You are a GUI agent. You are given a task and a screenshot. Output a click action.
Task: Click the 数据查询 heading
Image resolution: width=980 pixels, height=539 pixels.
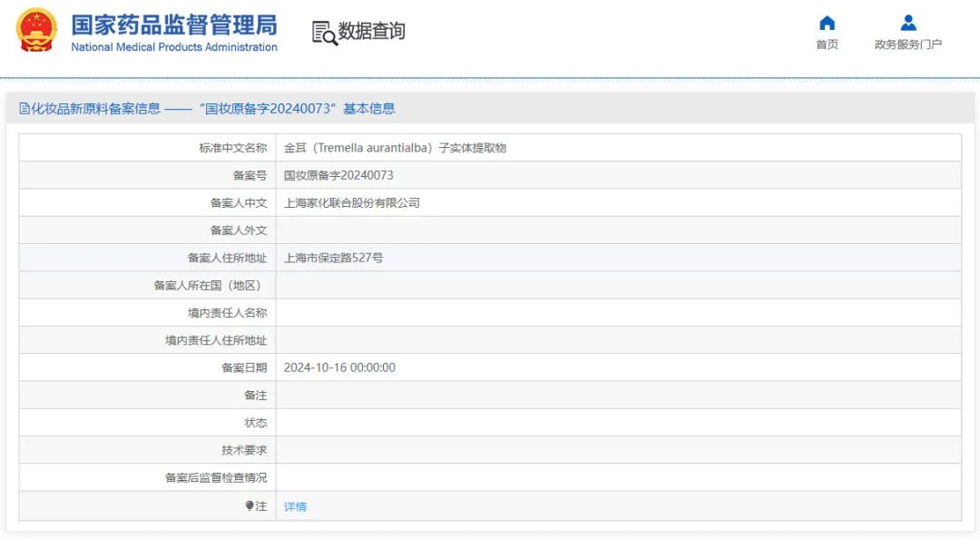372,31
